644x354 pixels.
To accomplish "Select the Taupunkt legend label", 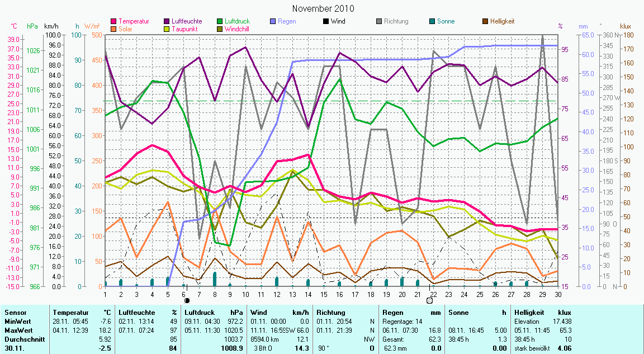I will pos(182,29).
